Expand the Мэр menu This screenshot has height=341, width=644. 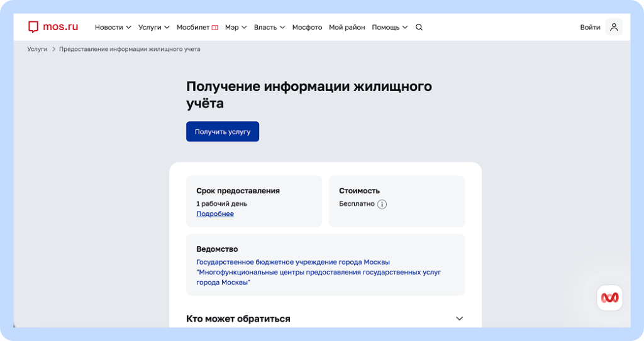coord(236,27)
